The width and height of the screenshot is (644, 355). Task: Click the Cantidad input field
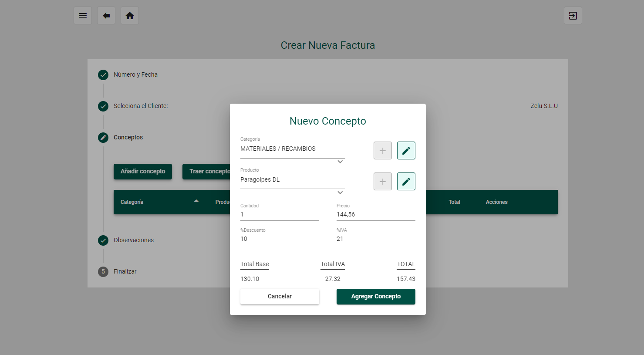279,214
